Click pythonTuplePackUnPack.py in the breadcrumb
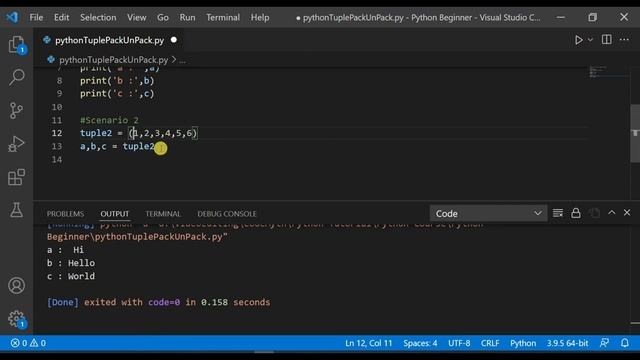 113,60
